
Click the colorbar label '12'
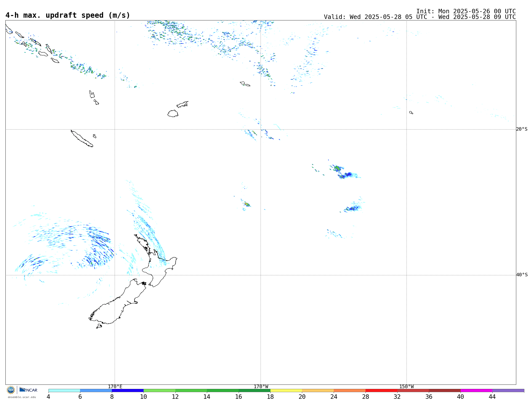[175, 397]
